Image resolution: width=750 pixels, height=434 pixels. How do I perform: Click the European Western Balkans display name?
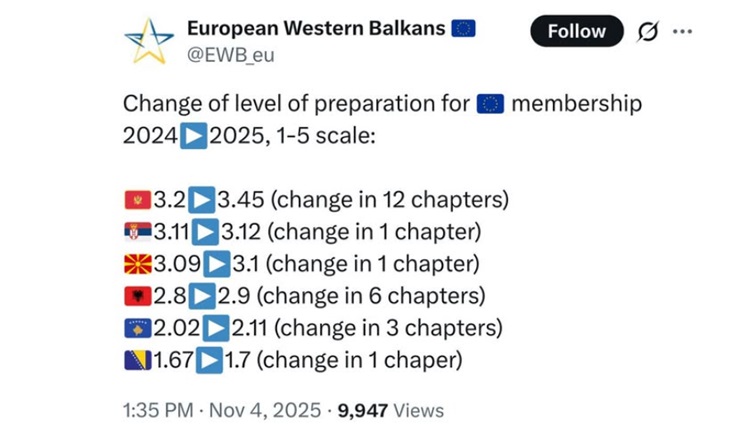click(x=316, y=28)
